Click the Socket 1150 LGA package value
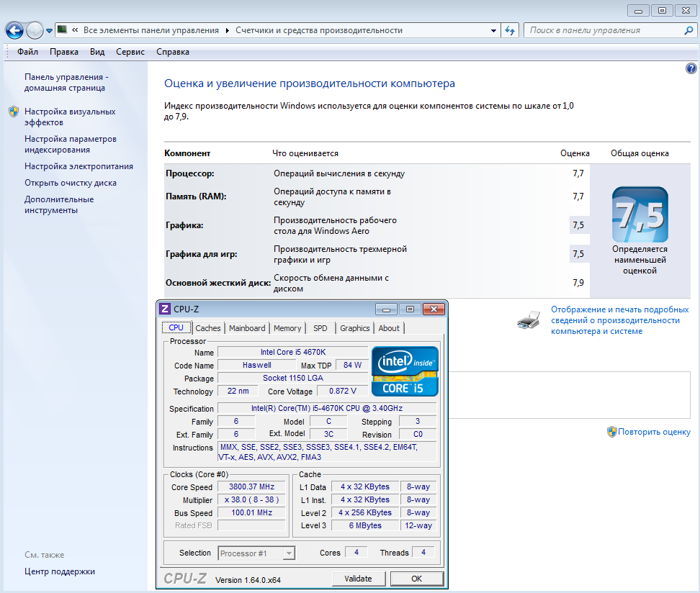This screenshot has width=700, height=593. 293,378
